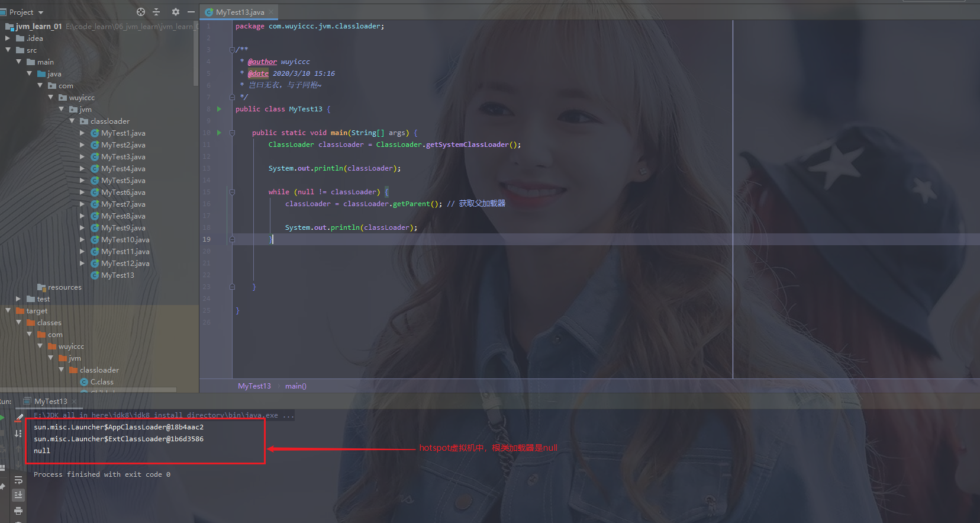The width and height of the screenshot is (980, 523).
Task: Collapse the target folder
Action: coord(8,310)
